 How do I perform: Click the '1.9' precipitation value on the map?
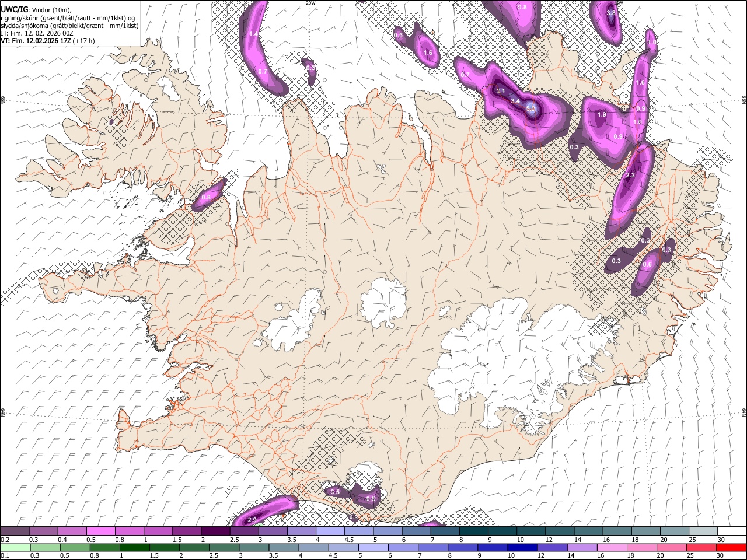point(602,115)
